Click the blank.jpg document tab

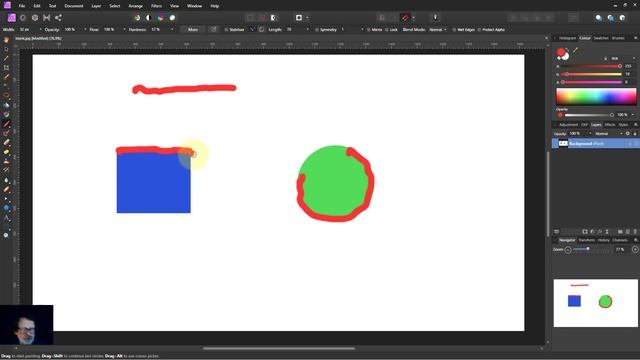(x=38, y=38)
